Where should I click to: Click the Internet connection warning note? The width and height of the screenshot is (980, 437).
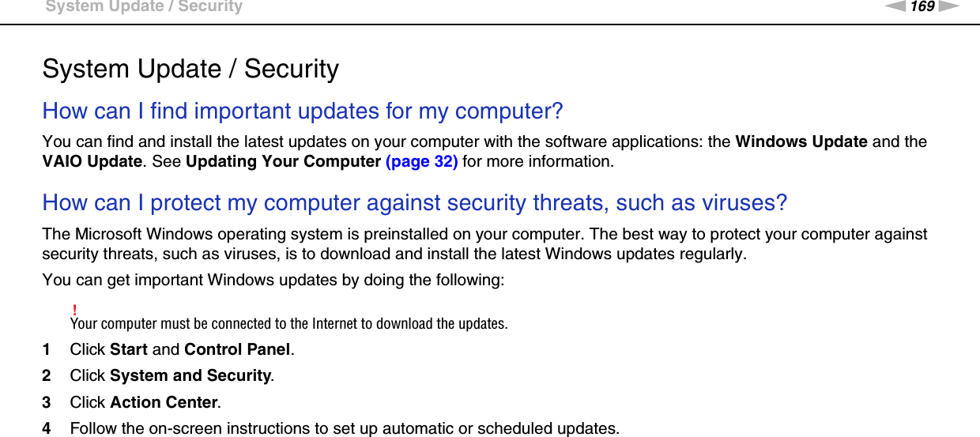click(288, 324)
